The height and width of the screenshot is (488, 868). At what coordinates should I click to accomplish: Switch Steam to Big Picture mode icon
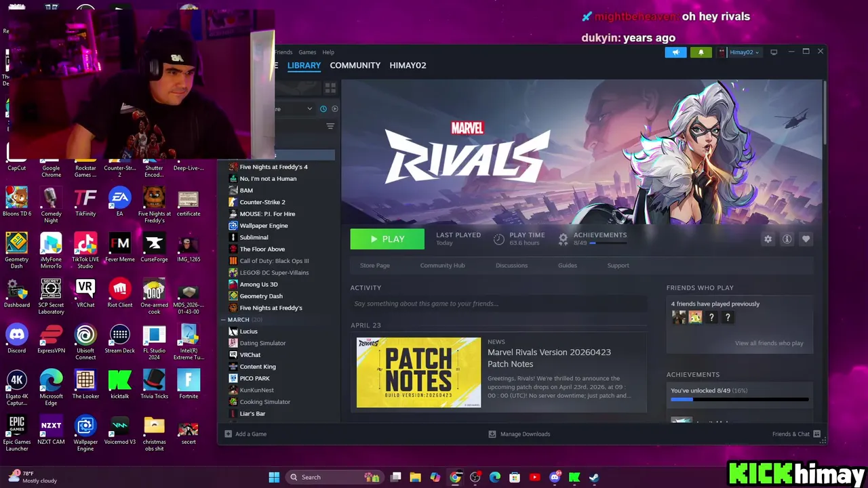[x=774, y=52]
